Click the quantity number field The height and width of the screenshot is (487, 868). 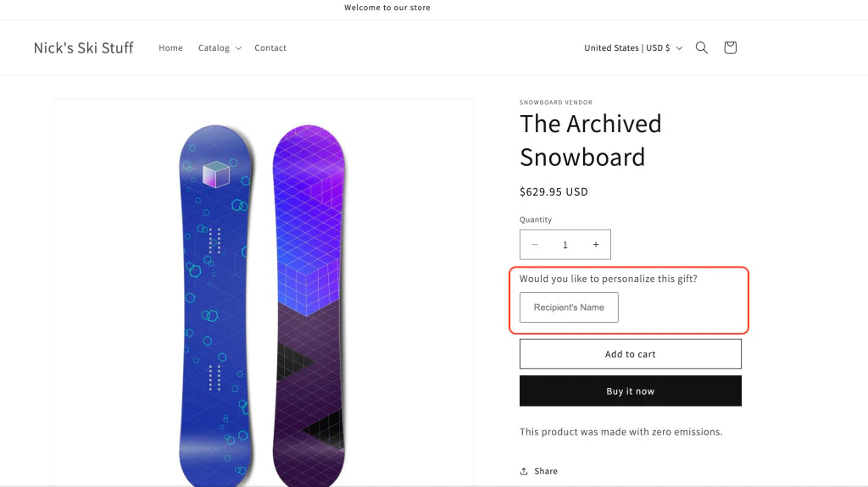coord(565,245)
